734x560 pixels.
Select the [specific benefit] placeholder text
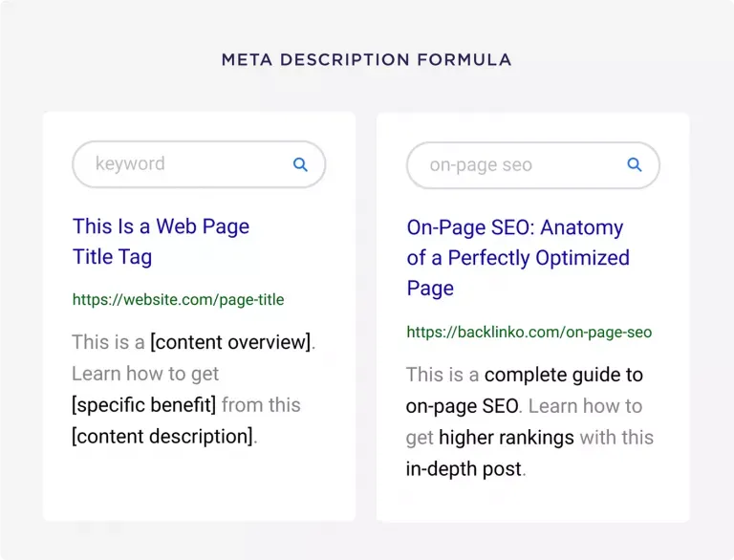pyautogui.click(x=143, y=405)
